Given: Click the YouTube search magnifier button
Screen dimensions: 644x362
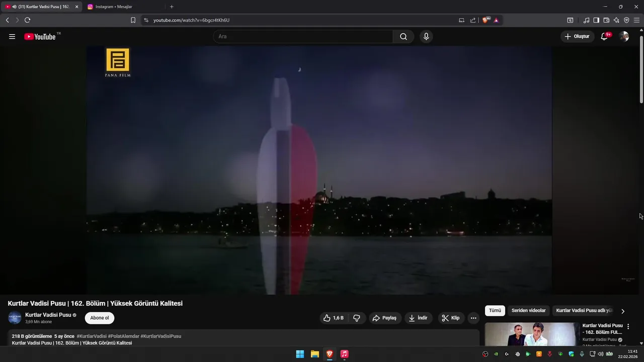Looking at the screenshot, I should pyautogui.click(x=404, y=37).
